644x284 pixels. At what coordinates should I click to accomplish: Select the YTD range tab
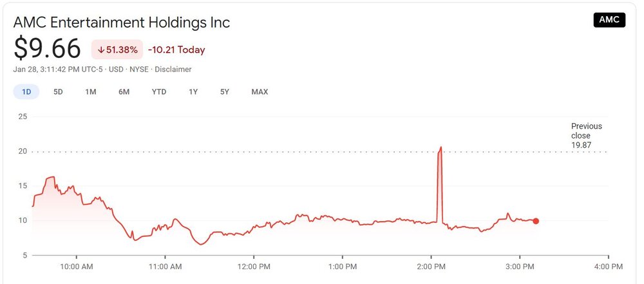point(158,91)
